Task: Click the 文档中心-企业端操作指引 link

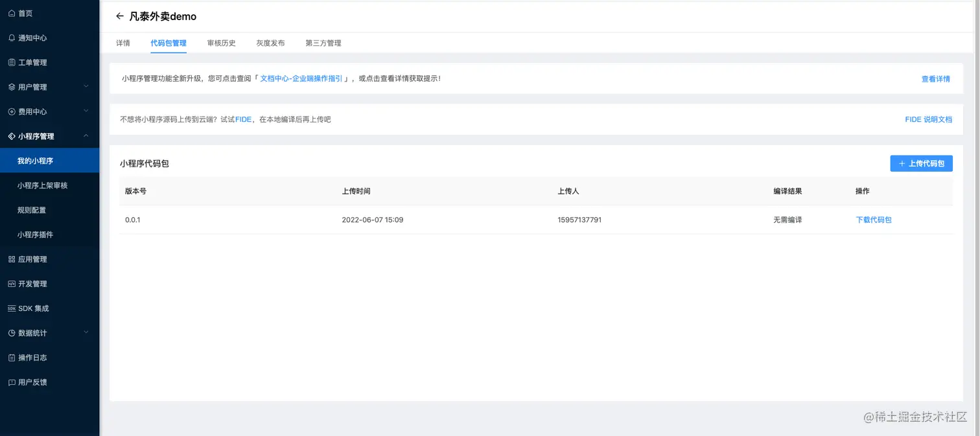Action: click(301, 78)
